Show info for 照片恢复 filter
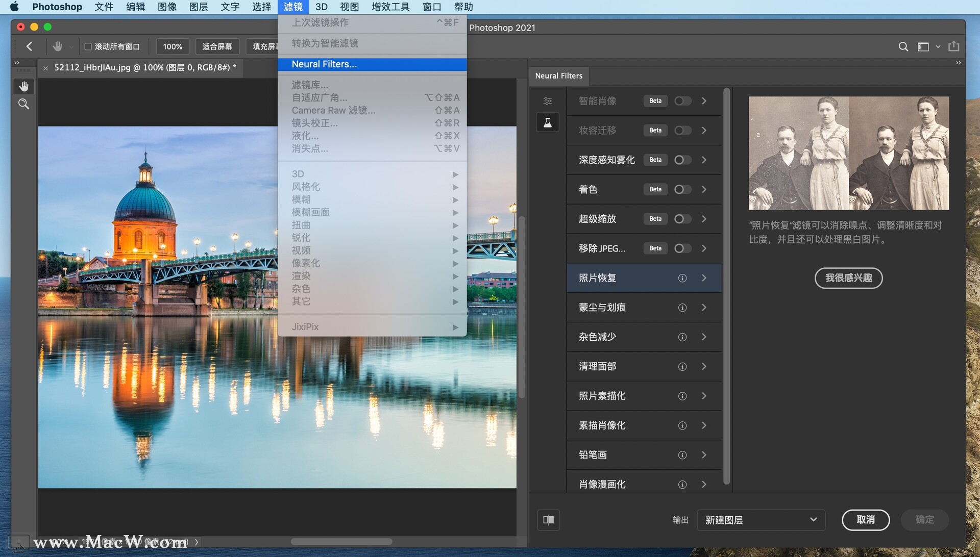The height and width of the screenshot is (557, 980). [x=682, y=278]
